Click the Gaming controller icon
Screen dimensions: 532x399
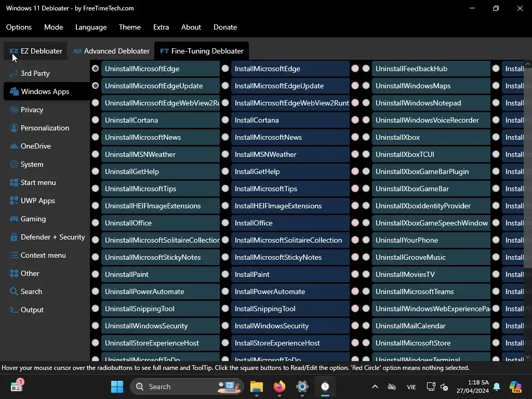[14, 219]
